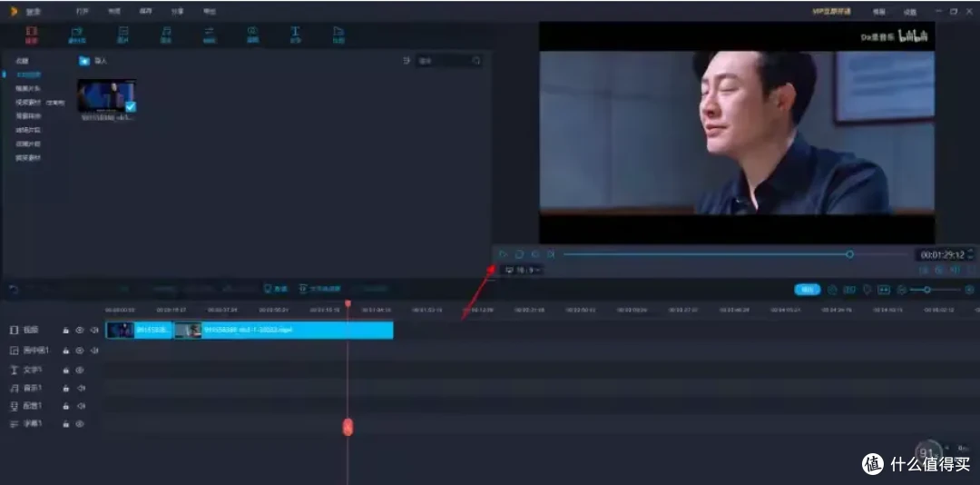Mute the music track

(x=81, y=388)
